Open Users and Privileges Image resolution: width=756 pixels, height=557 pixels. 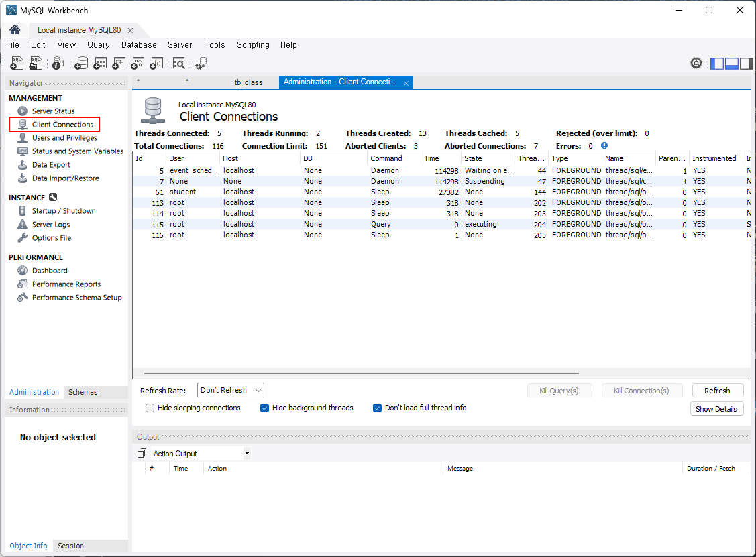click(x=64, y=138)
